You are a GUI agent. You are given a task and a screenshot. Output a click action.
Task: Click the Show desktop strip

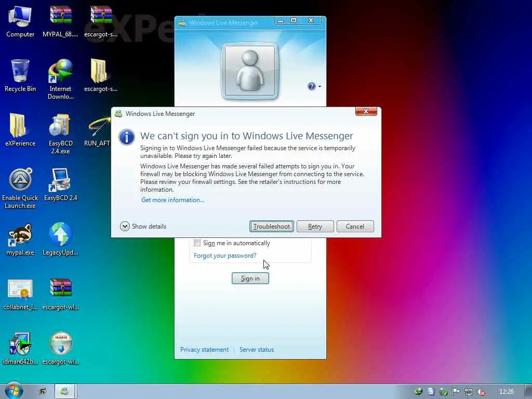[528, 391]
